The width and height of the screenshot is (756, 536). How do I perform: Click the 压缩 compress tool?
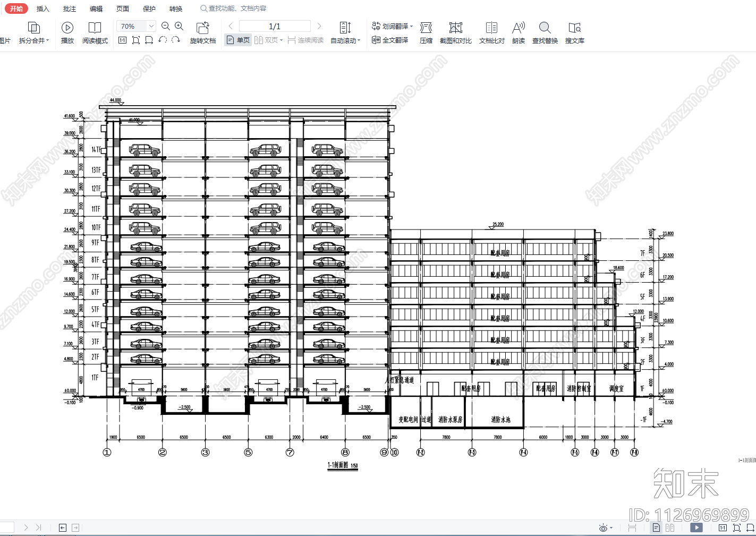pyautogui.click(x=426, y=33)
